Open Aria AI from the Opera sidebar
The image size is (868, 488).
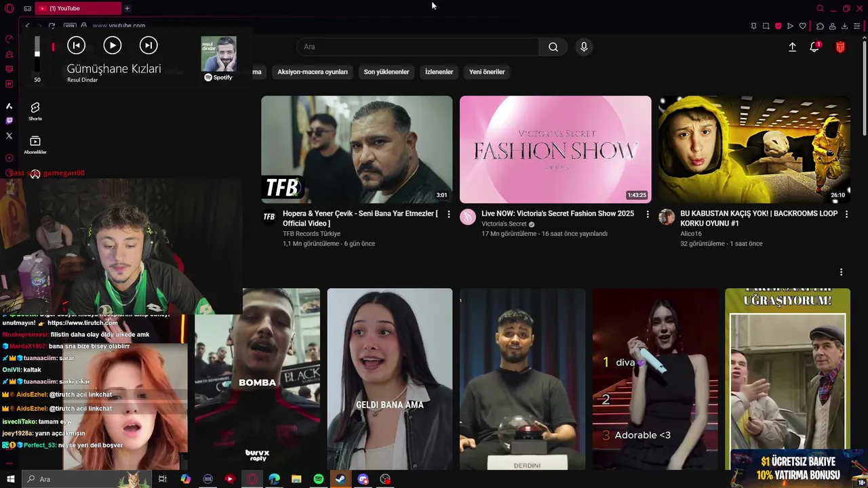click(9, 106)
